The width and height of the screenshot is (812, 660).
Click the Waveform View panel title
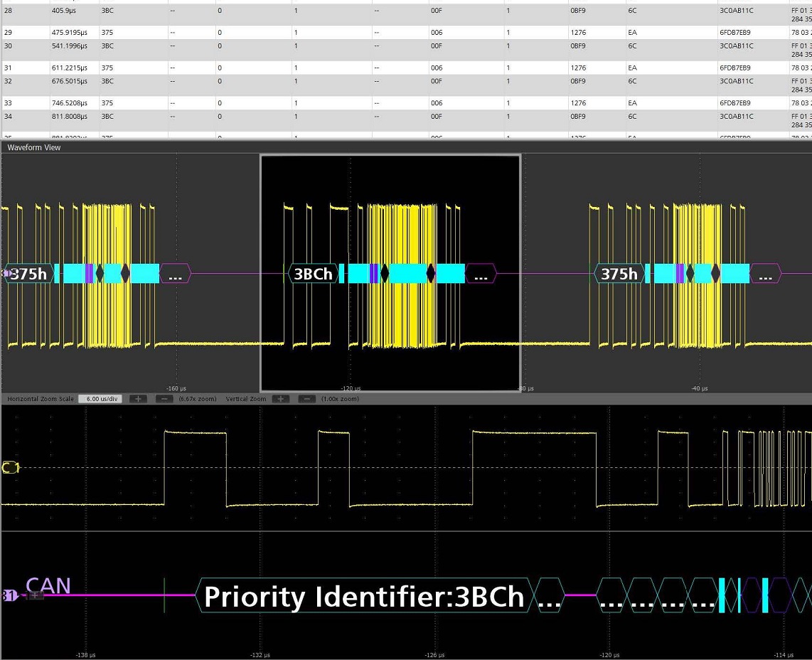34,147
